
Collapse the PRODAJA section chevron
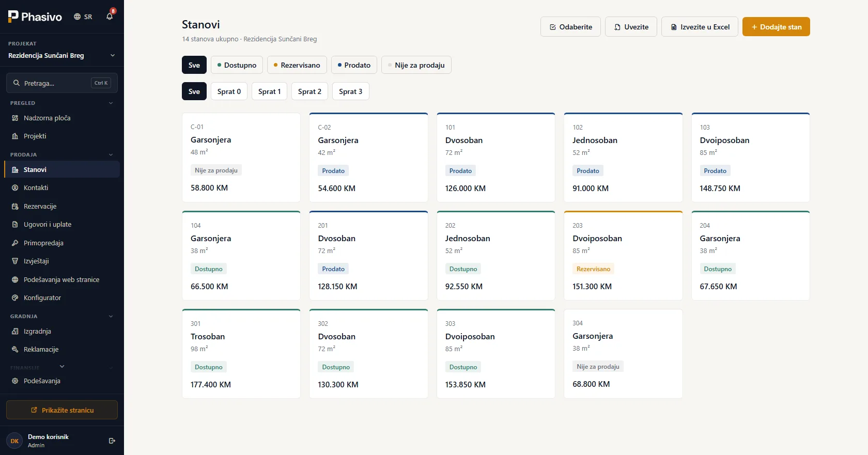[111, 154]
